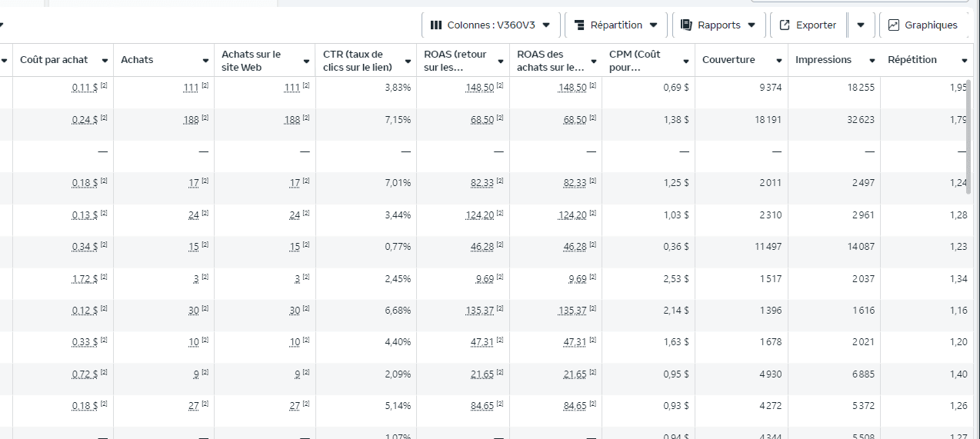
Task: Click website purchases value 30
Action: [295, 310]
